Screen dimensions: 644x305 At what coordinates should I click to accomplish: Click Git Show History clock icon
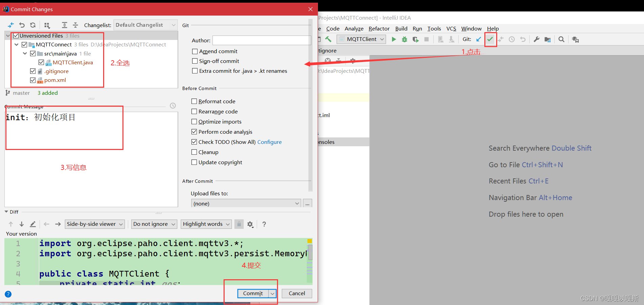pos(512,39)
